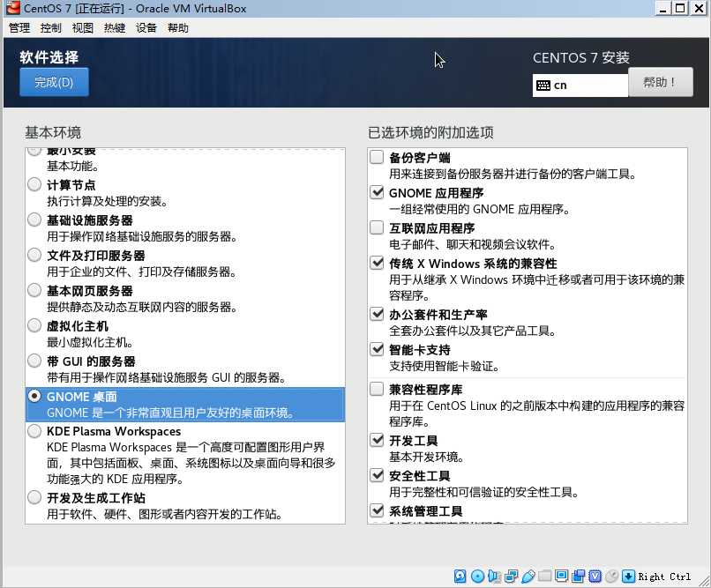Click the 帮助！ button
The image size is (711, 588).
(661, 82)
